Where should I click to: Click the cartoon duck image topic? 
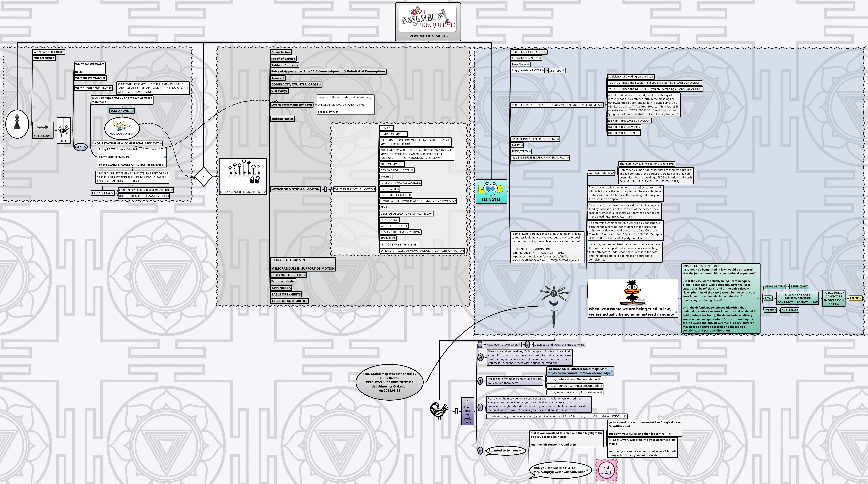(x=632, y=293)
